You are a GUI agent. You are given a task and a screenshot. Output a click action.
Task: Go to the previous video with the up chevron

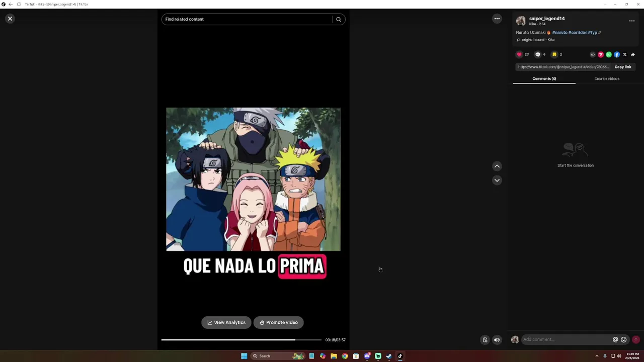pyautogui.click(x=497, y=166)
